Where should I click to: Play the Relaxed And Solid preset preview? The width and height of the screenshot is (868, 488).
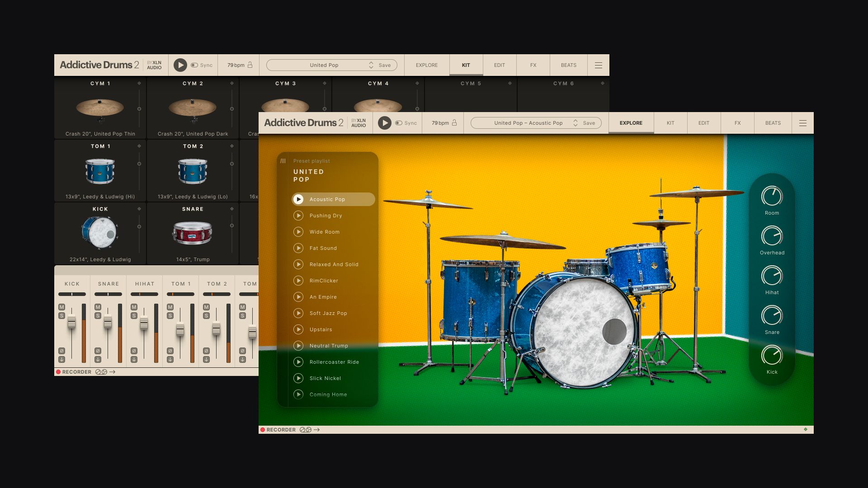298,264
